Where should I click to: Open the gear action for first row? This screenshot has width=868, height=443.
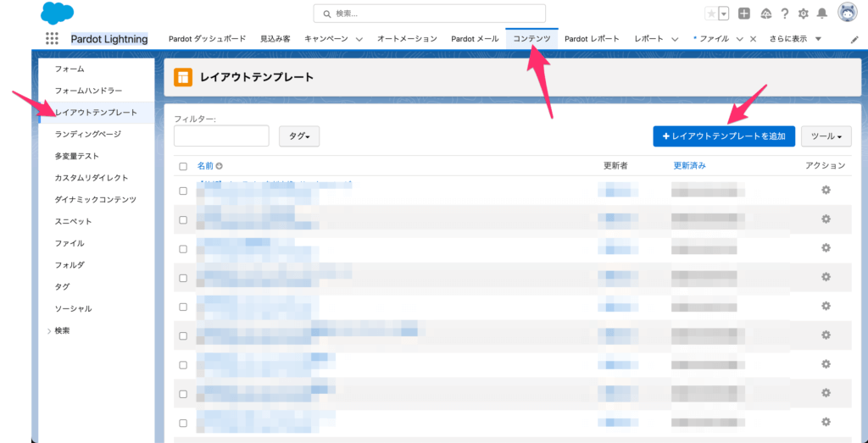click(826, 191)
